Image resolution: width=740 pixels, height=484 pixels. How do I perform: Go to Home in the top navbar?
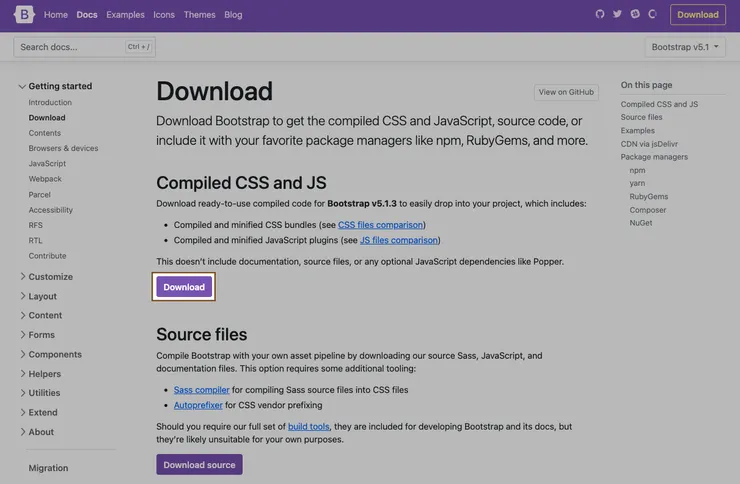coord(56,15)
